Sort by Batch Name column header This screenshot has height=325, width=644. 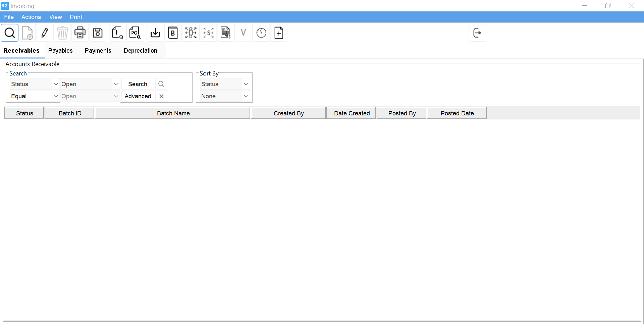(x=173, y=113)
